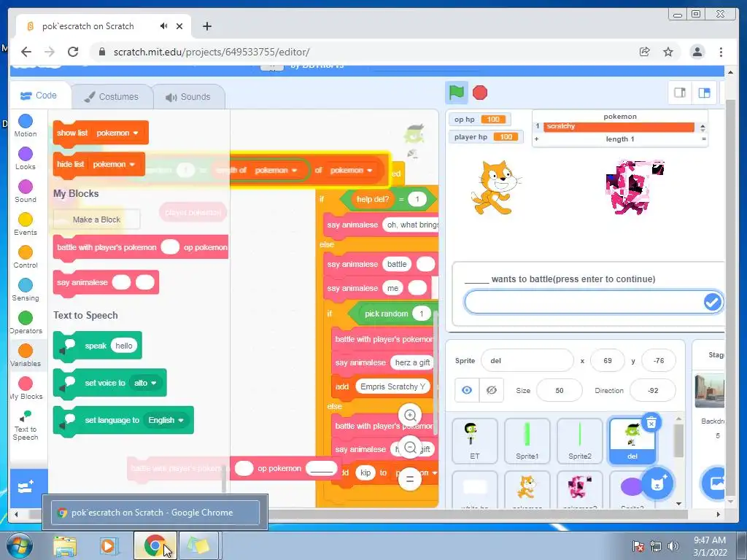The width and height of the screenshot is (747, 560).
Task: Open the Motion blocks category
Action: pyautogui.click(x=26, y=125)
